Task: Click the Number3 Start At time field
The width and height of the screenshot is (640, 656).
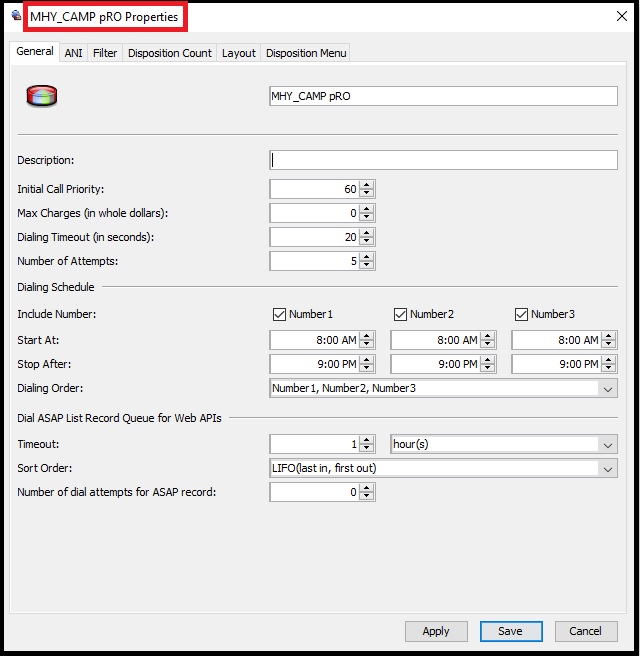Action: (556, 340)
